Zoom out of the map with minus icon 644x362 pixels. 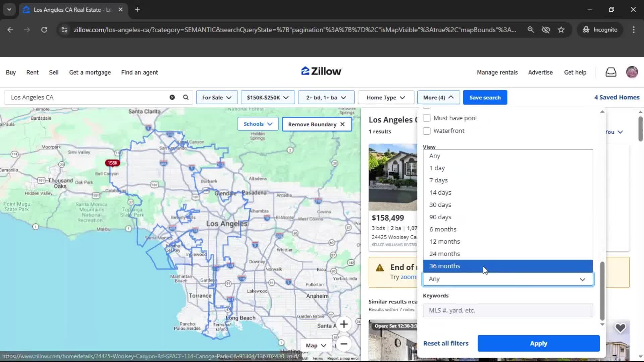pyautogui.click(x=344, y=344)
